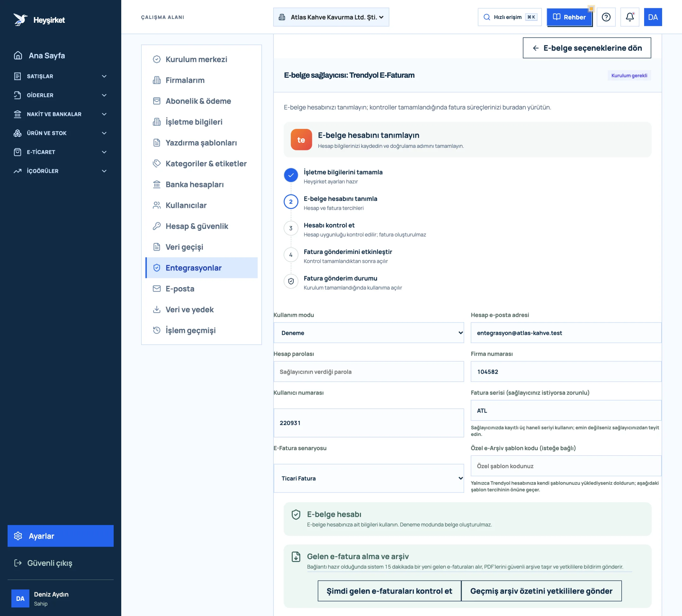This screenshot has width=682, height=616.
Task: Open the Kullanım modu dropdown
Action: (368, 333)
